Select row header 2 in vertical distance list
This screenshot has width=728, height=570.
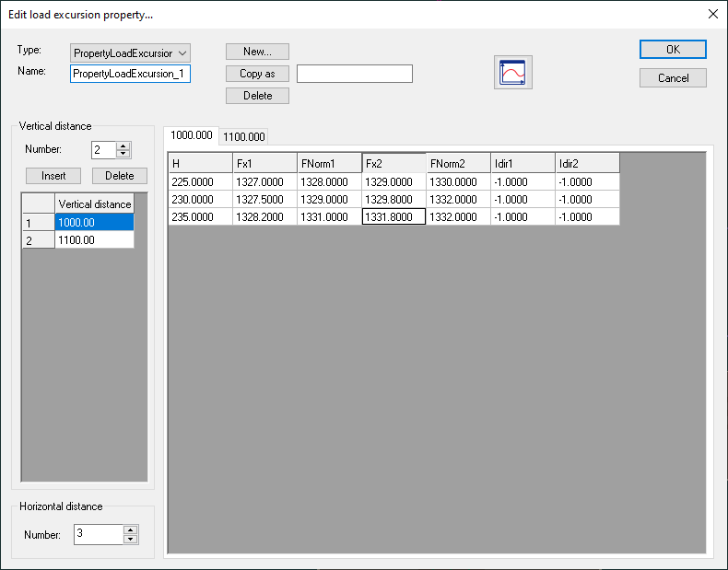39,240
